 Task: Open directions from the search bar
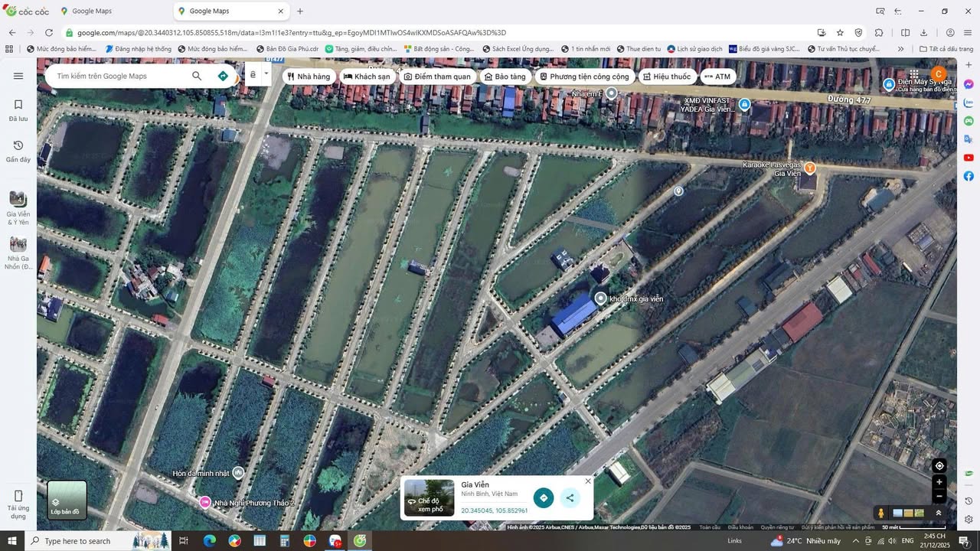point(223,76)
